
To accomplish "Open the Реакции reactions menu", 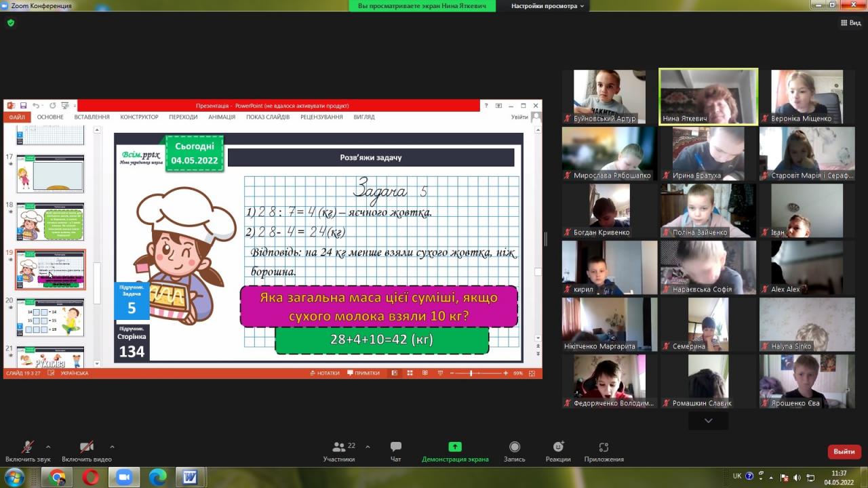I will (x=557, y=451).
